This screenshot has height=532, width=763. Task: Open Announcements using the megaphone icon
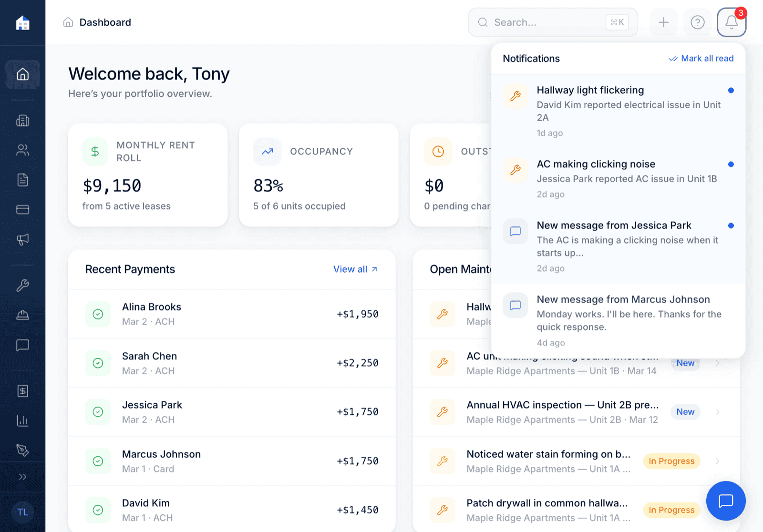click(x=22, y=239)
